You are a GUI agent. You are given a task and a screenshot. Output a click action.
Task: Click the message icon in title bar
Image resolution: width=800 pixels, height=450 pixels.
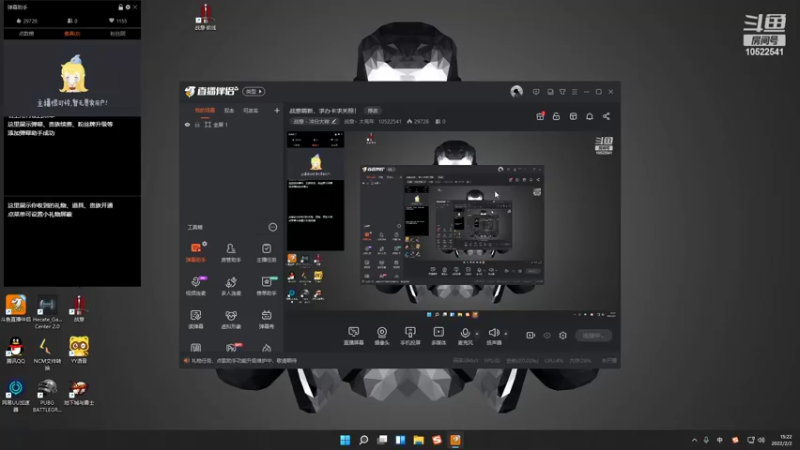[536, 92]
